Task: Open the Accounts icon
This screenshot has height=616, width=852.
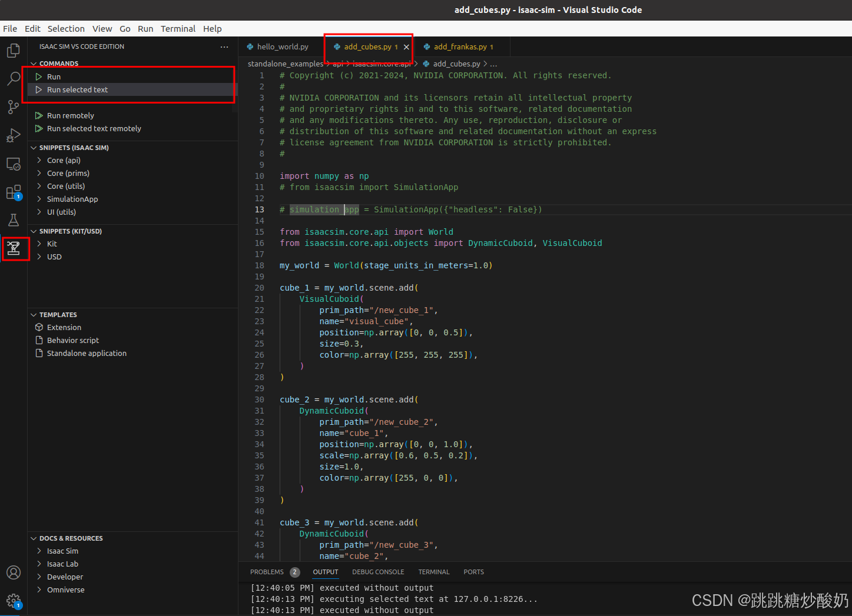Action: (13, 572)
